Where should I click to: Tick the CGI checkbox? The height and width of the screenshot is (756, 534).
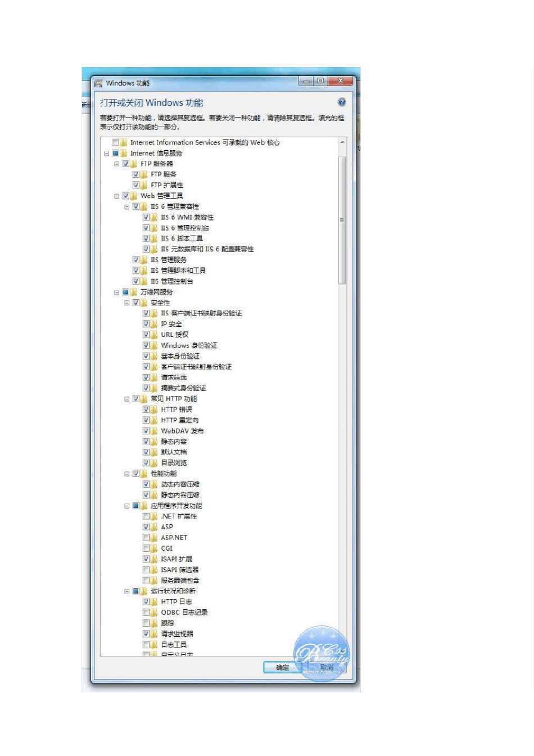click(x=146, y=548)
